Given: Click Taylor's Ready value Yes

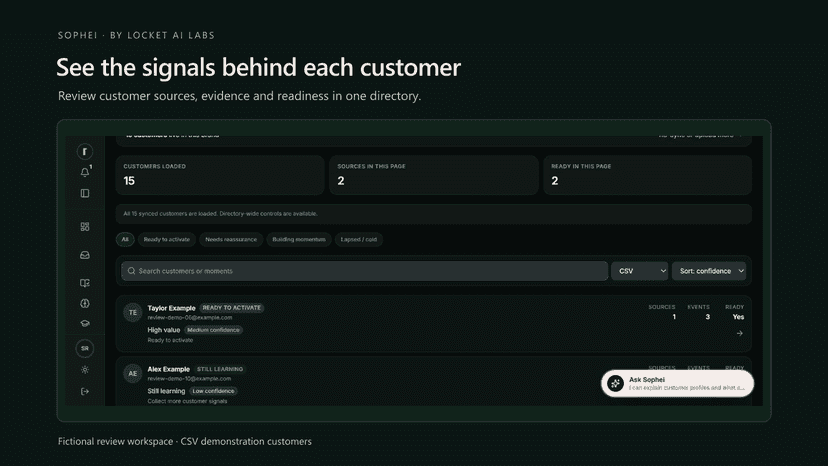Looking at the screenshot, I should (738, 317).
